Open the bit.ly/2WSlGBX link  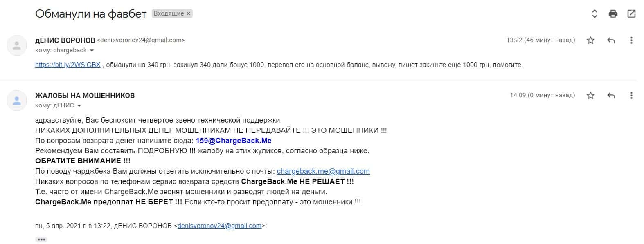coord(68,65)
